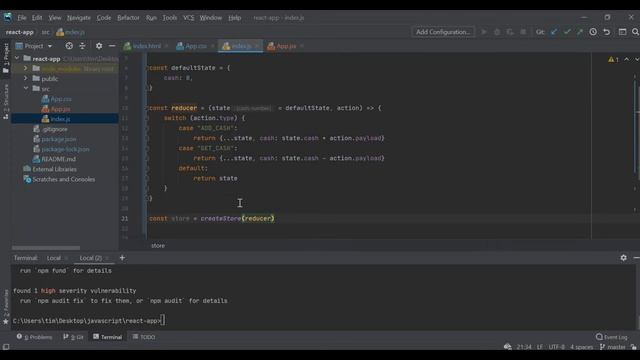Hide the Project panel with the minus icon
Viewport: 640px width, 360px height.
point(112,46)
